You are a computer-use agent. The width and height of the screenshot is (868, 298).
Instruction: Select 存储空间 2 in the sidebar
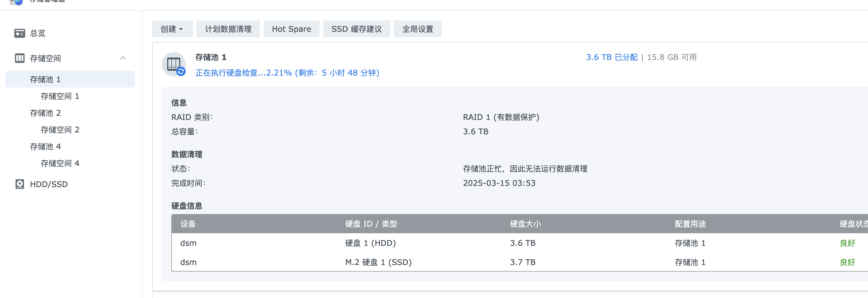click(60, 130)
